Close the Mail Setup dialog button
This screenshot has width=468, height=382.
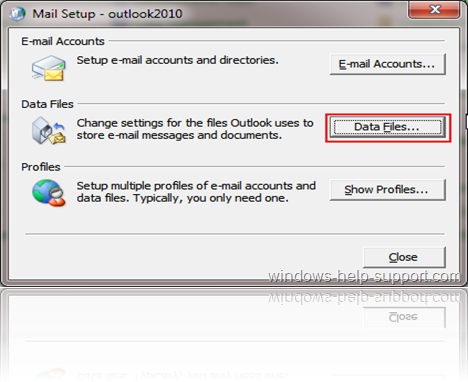click(404, 257)
